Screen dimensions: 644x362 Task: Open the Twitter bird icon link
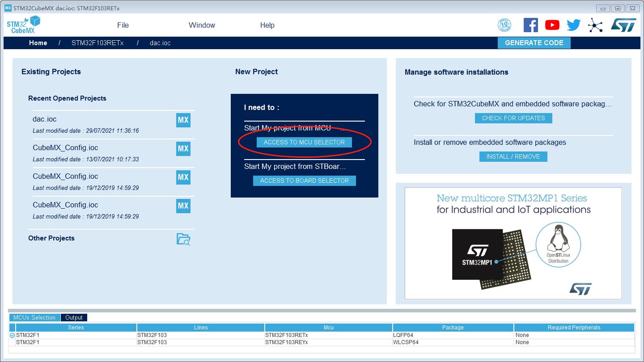(574, 25)
